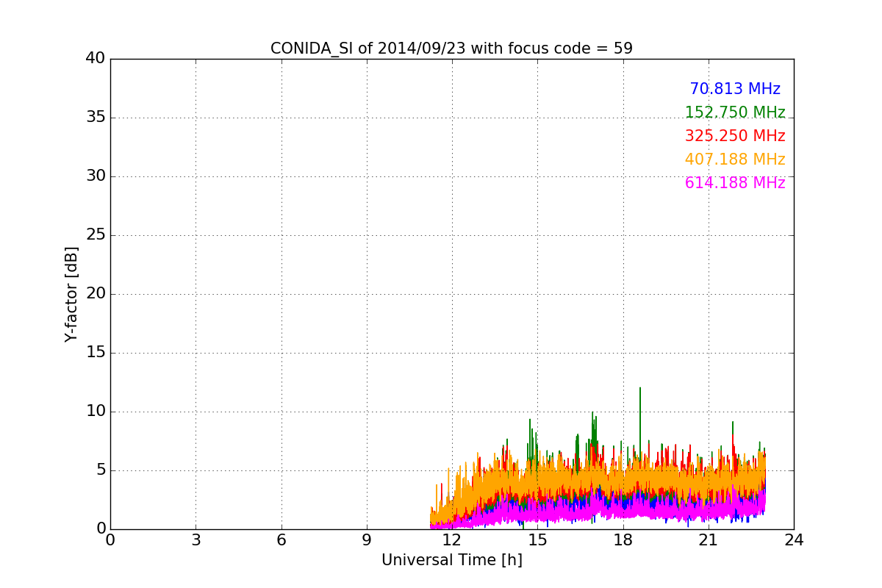882x588 pixels.
Task: Click the x-axis tick value 12
Action: 452,540
